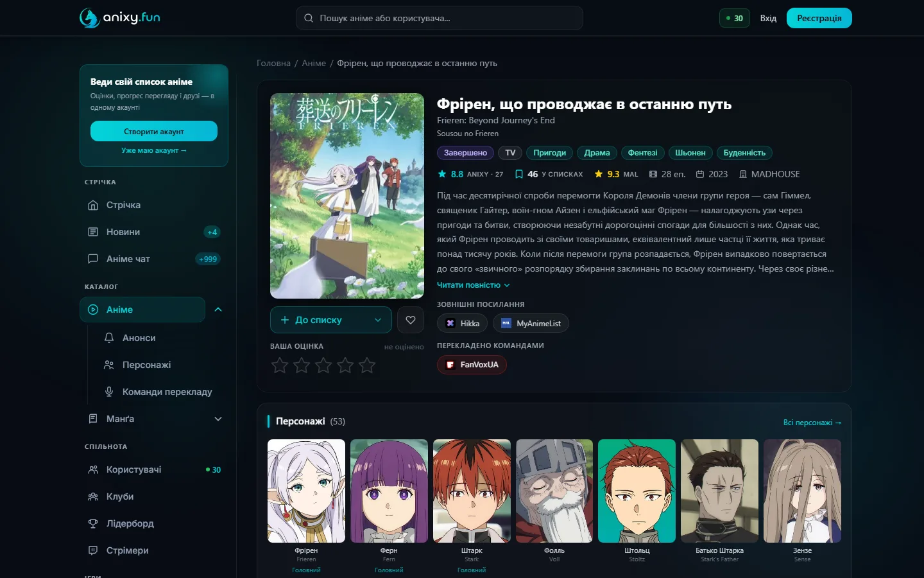Click the Стрімери monitor icon
The height and width of the screenshot is (578, 924).
tap(93, 550)
